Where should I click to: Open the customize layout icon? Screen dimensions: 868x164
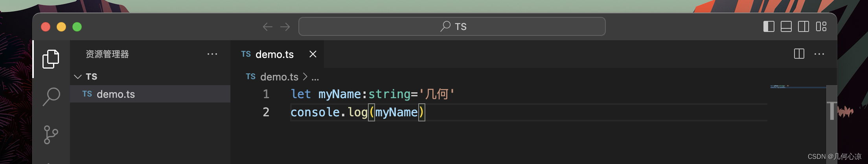[821, 26]
